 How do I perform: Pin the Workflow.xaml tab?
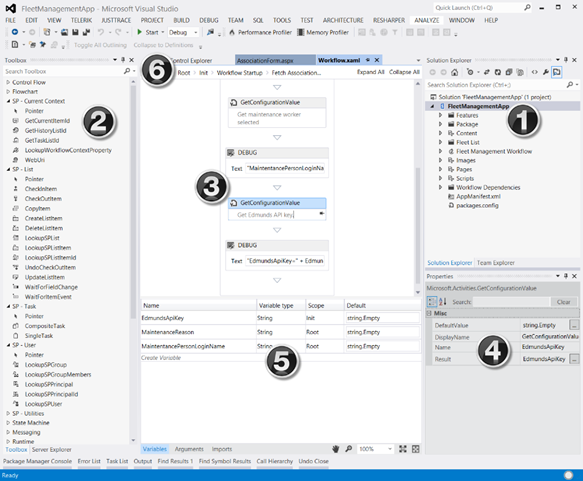pyautogui.click(x=367, y=60)
